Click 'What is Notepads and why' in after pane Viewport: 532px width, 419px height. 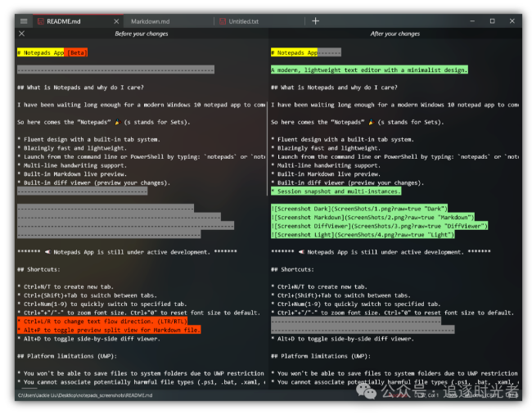(334, 88)
